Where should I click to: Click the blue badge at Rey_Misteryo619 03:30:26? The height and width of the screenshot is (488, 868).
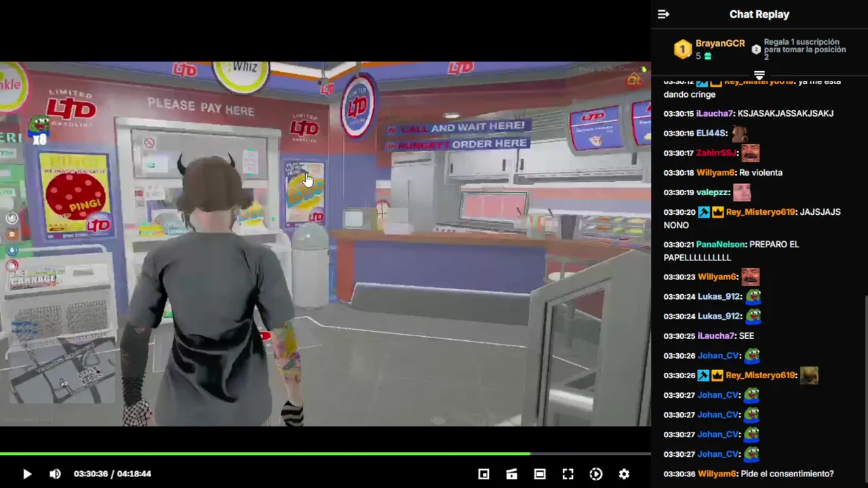click(x=703, y=375)
